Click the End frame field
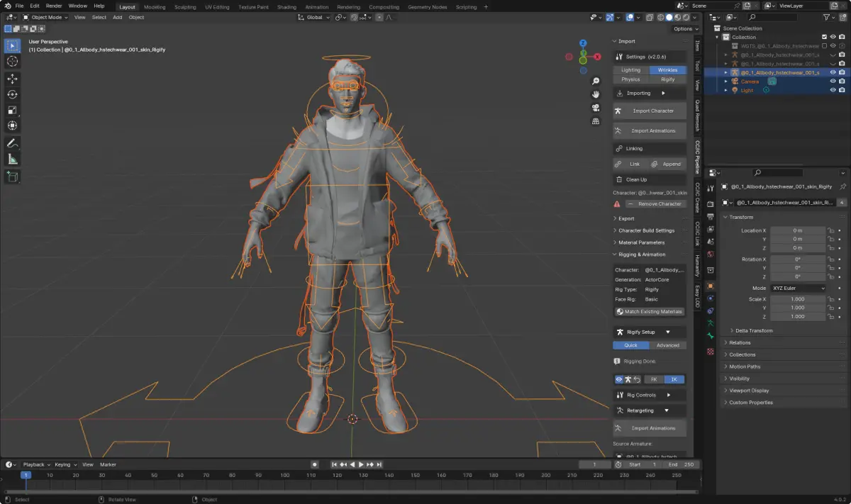This screenshot has width=851, height=504. (682, 464)
